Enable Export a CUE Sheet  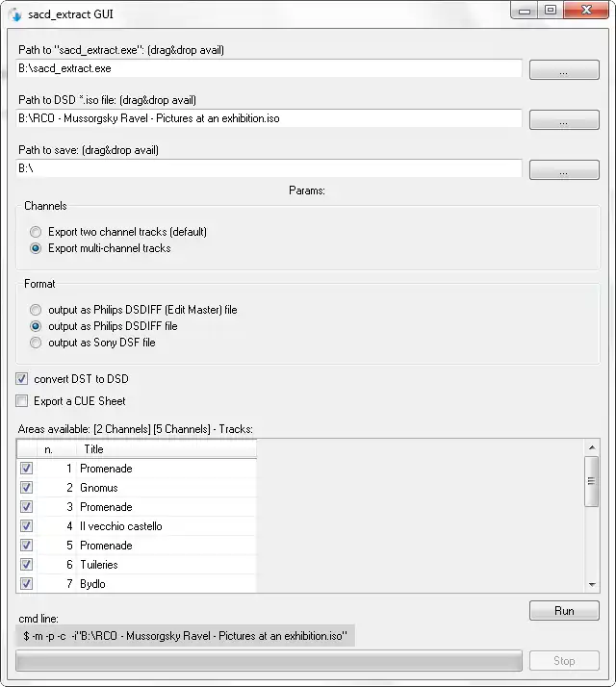[x=22, y=401]
